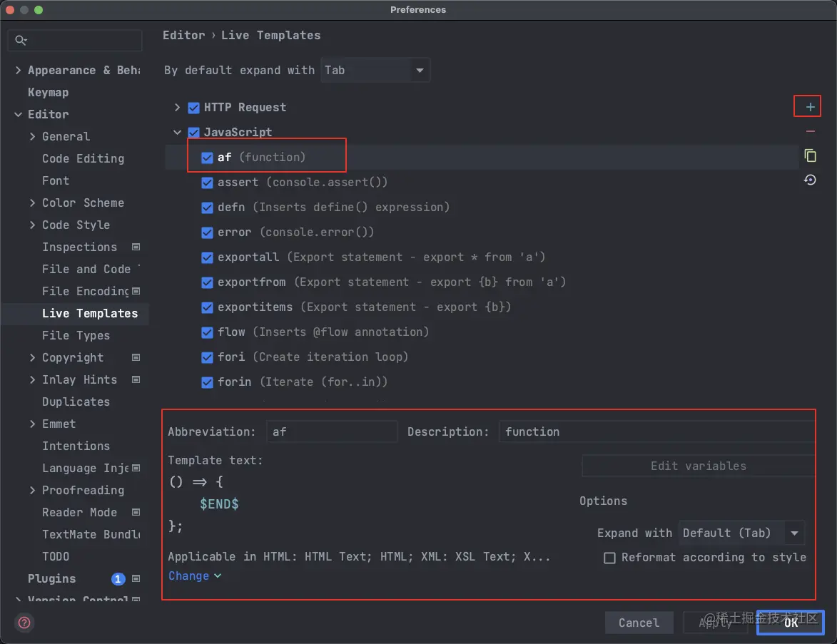This screenshot has width=837, height=644.
Task: Select Live Templates in the sidebar
Action: (90, 313)
